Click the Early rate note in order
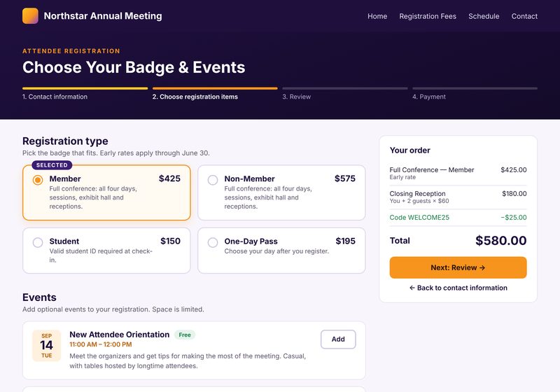Image resolution: width=560 pixels, height=392 pixels. pos(402,177)
